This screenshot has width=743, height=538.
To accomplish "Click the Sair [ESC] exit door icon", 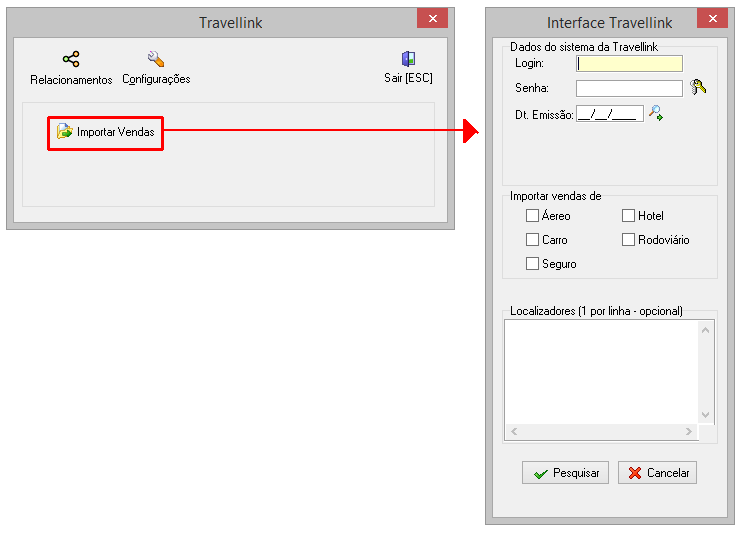I will (x=408, y=59).
